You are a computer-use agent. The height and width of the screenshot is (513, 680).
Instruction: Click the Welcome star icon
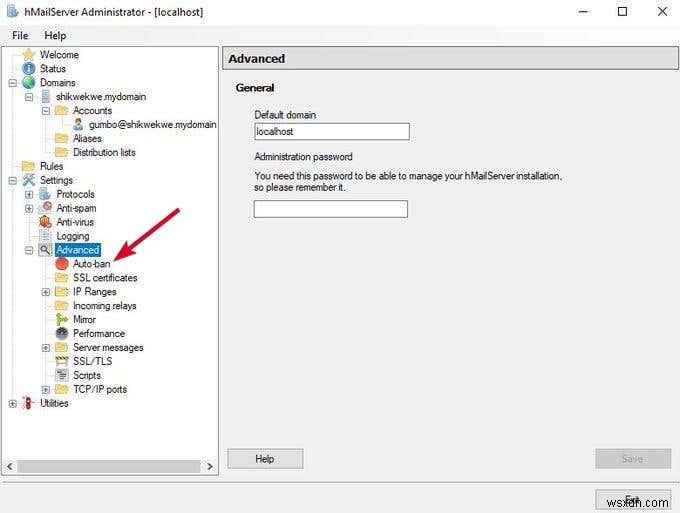click(x=29, y=55)
